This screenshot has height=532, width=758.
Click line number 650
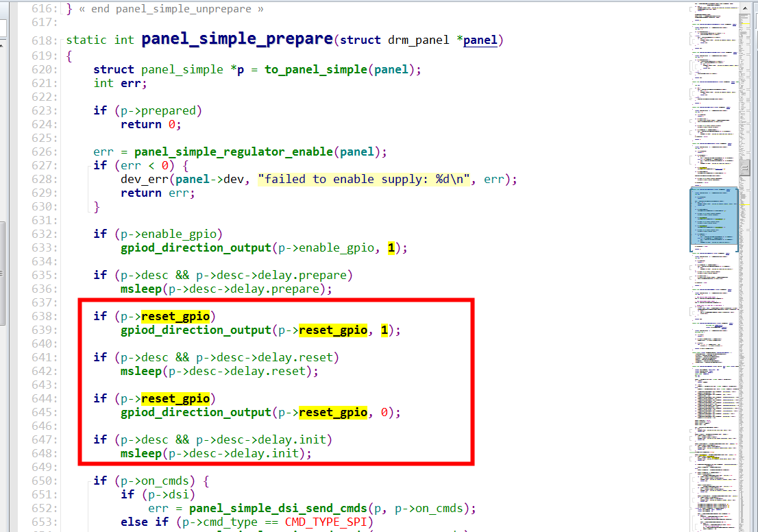[x=44, y=481]
